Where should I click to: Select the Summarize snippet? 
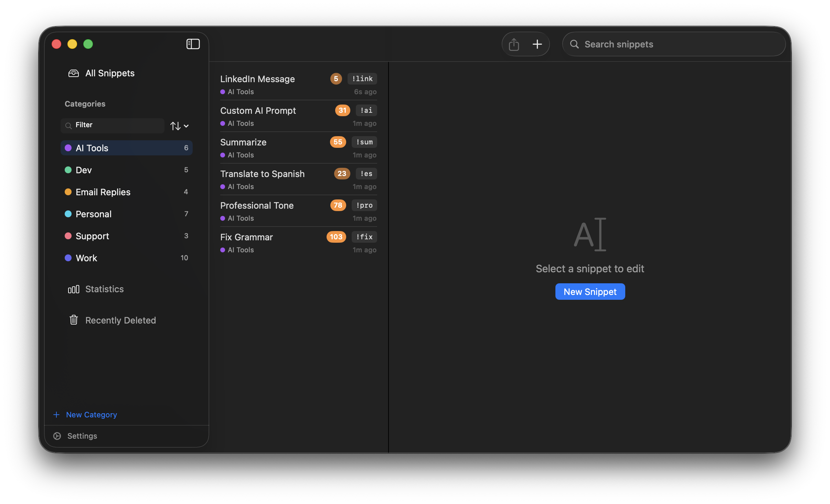click(x=298, y=148)
